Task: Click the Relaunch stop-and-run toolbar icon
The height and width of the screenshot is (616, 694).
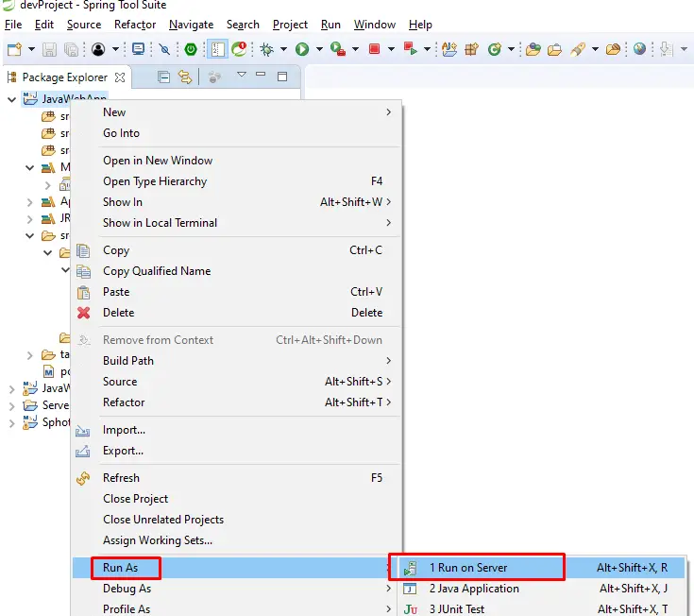Action: tap(411, 49)
